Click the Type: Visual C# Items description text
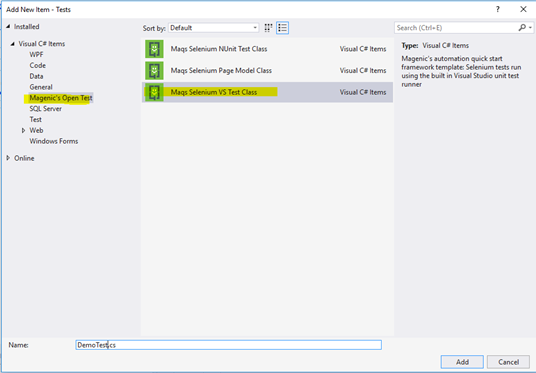 pyautogui.click(x=435, y=45)
